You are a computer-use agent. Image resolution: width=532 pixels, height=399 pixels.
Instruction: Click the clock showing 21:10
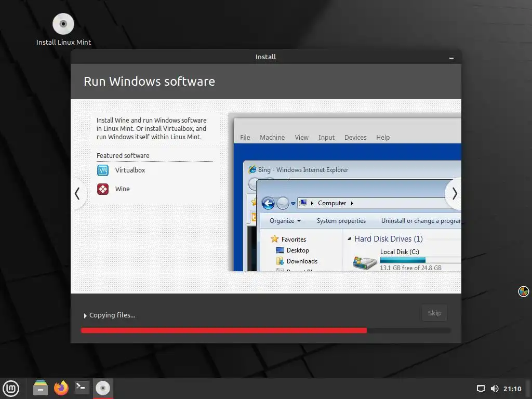pos(512,389)
